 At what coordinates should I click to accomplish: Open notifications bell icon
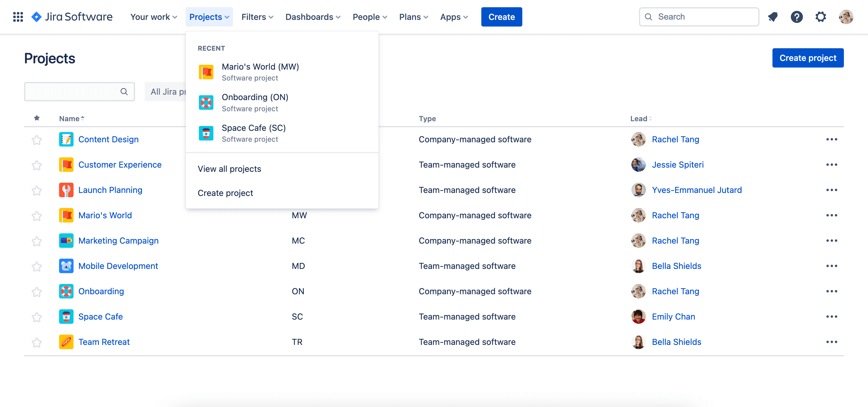click(x=773, y=17)
